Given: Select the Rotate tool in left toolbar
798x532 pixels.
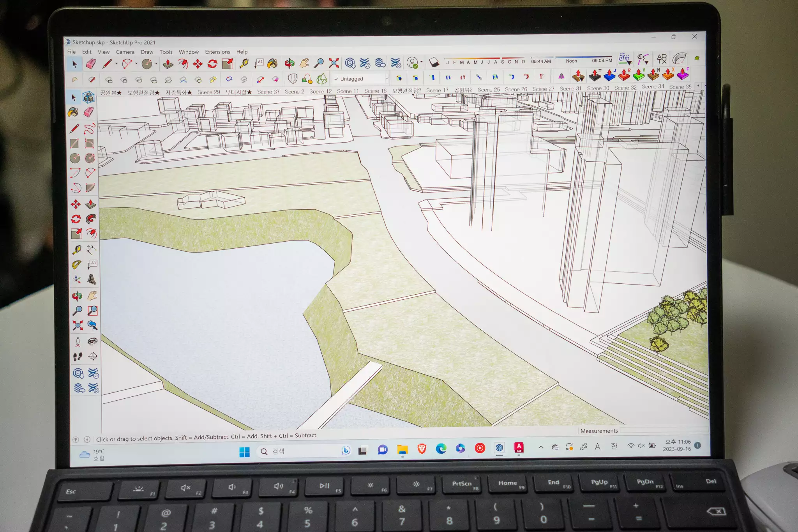Looking at the screenshot, I should coord(76,219).
